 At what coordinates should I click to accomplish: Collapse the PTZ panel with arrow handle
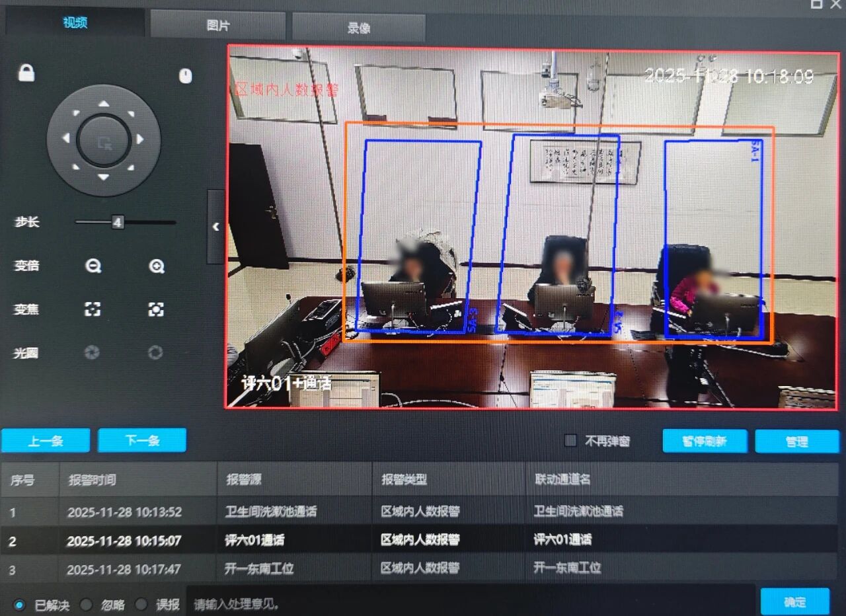coord(215,227)
